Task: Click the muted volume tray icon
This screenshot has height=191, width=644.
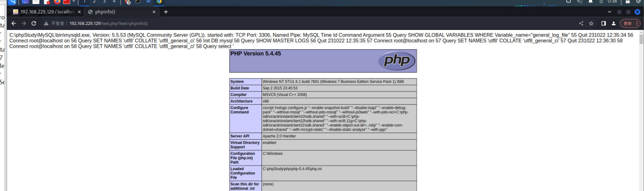Action: point(580,2)
